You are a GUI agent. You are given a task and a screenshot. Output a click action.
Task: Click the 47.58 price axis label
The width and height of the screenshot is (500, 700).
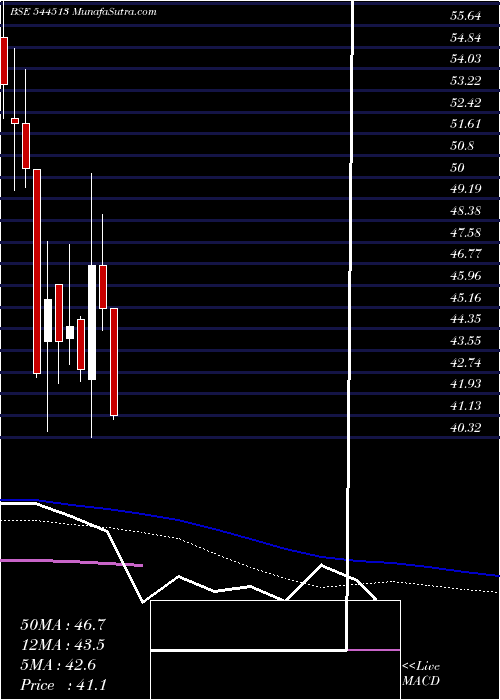[466, 233]
